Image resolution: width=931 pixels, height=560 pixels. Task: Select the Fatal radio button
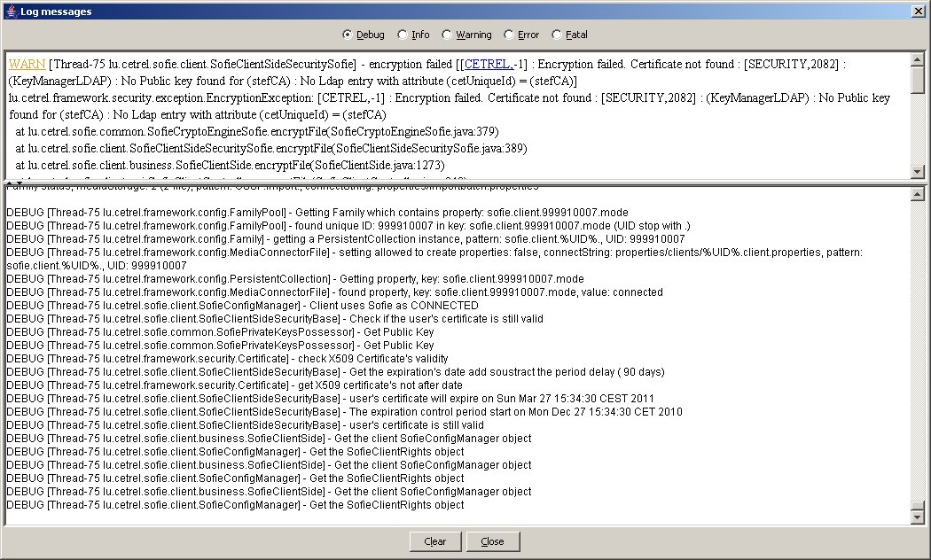click(x=556, y=35)
